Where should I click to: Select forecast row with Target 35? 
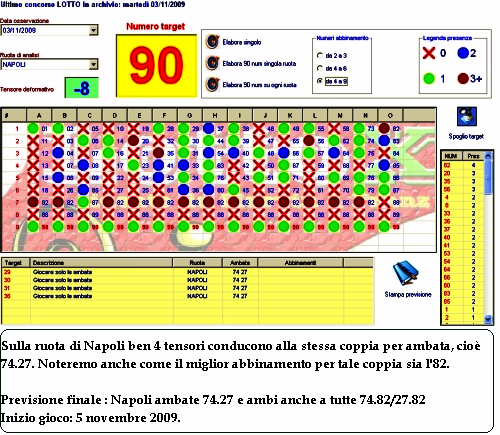(x=187, y=296)
